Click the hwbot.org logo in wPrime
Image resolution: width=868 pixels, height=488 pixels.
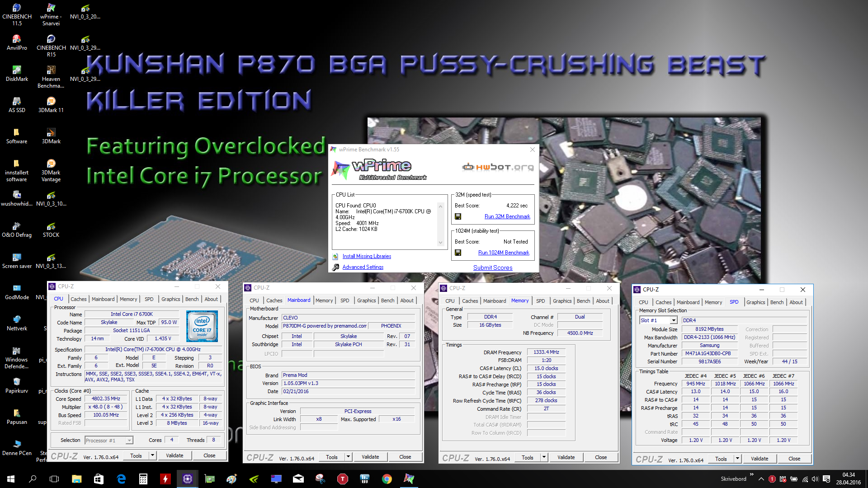coord(498,167)
